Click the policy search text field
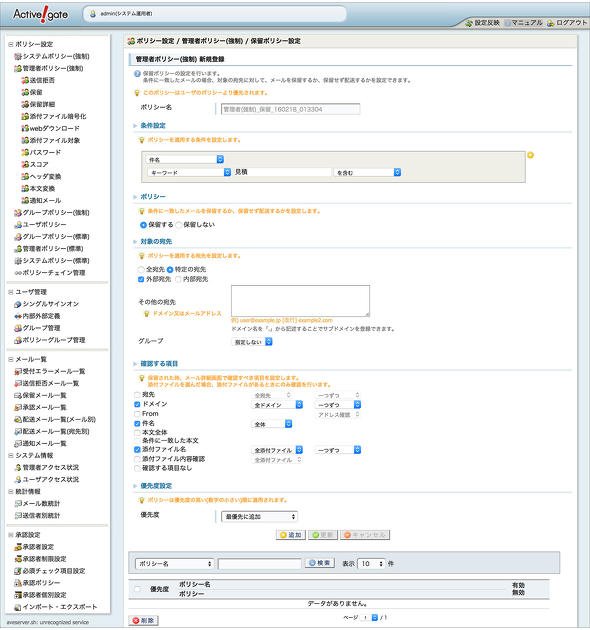The width and height of the screenshot is (590, 630). point(260,564)
